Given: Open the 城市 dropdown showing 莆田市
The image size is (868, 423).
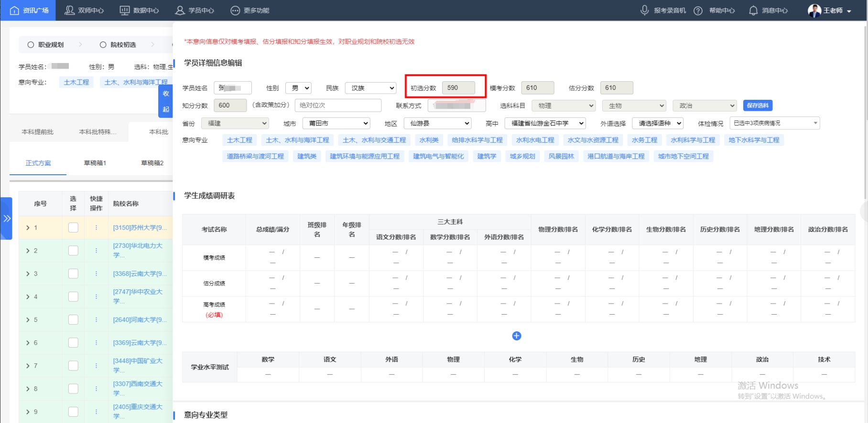Looking at the screenshot, I should click(x=336, y=123).
